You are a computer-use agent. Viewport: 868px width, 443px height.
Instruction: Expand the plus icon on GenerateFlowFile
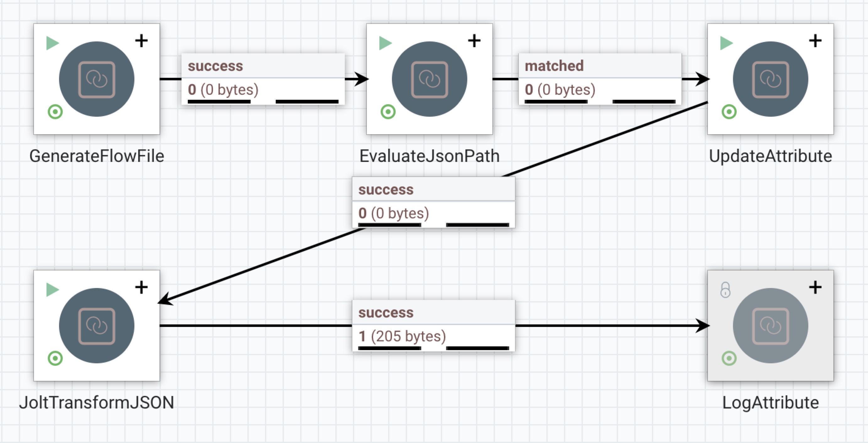click(141, 41)
